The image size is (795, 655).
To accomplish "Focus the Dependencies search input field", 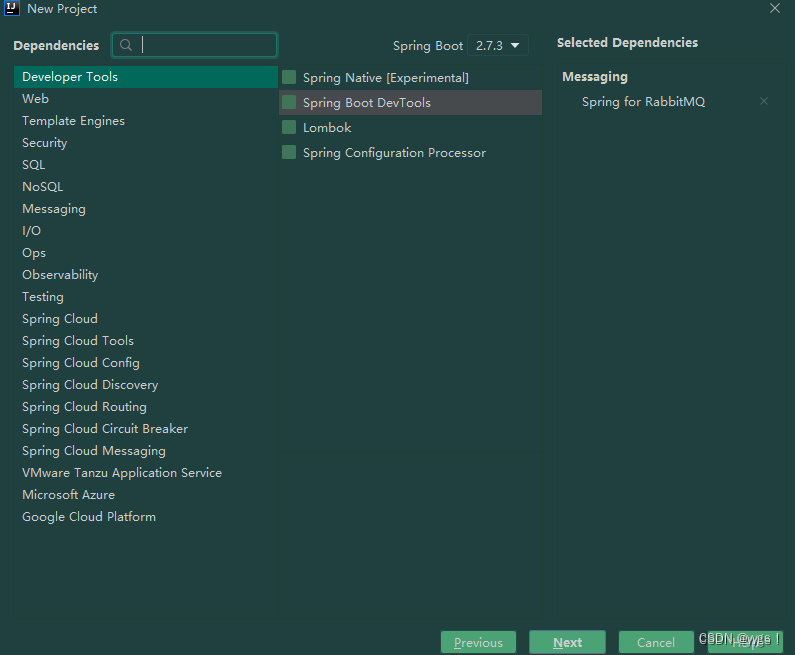I will 194,45.
